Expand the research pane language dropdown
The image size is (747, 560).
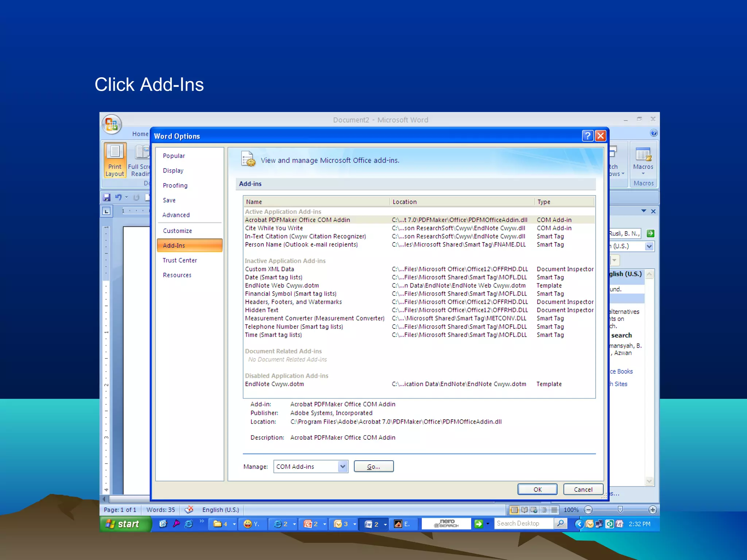(649, 246)
